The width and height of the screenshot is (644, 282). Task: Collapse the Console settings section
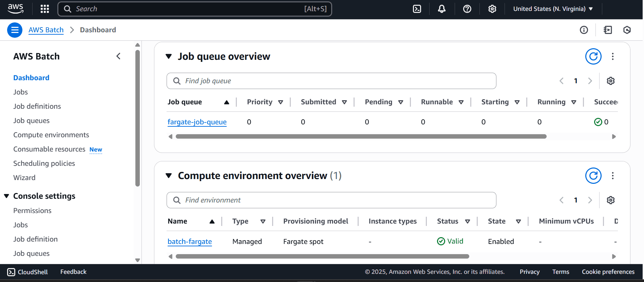[6, 196]
